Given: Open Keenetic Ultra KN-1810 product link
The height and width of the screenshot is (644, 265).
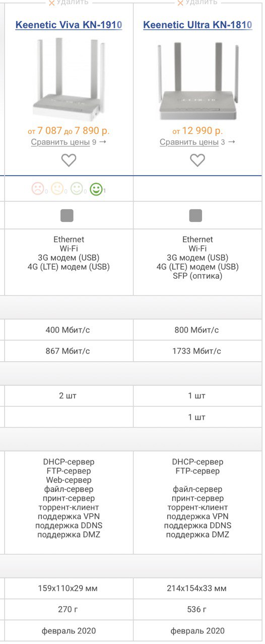Looking at the screenshot, I should [198, 25].
